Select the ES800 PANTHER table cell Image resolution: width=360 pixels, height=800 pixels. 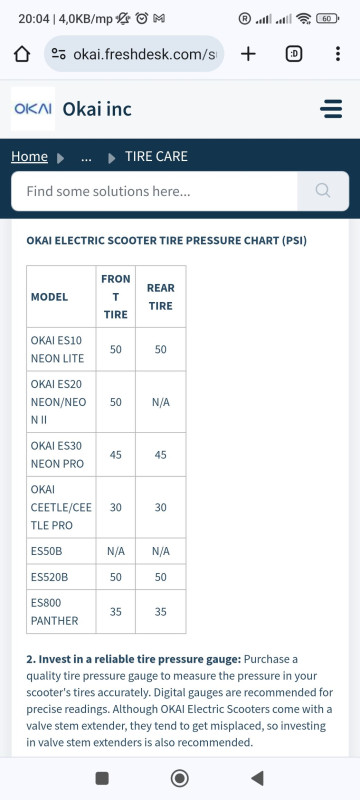tap(61, 612)
